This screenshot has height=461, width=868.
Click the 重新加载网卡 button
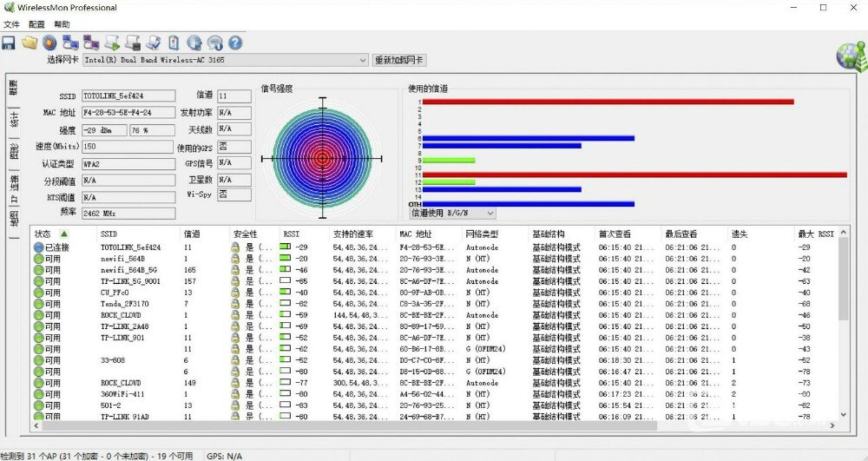(x=398, y=60)
